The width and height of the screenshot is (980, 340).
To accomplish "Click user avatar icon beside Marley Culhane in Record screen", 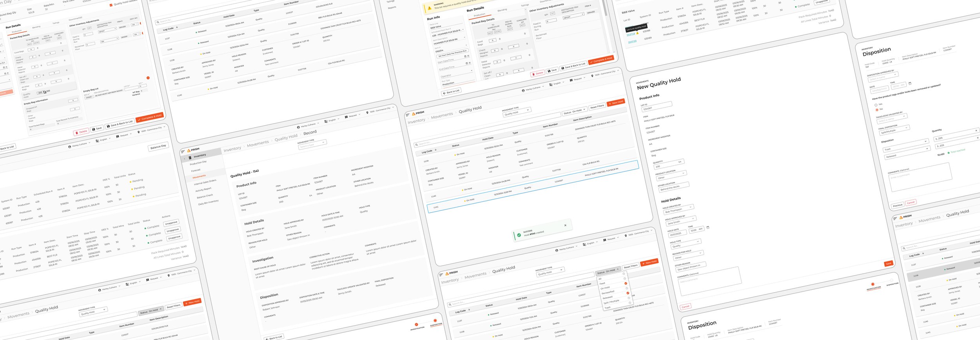I will coord(298,127).
